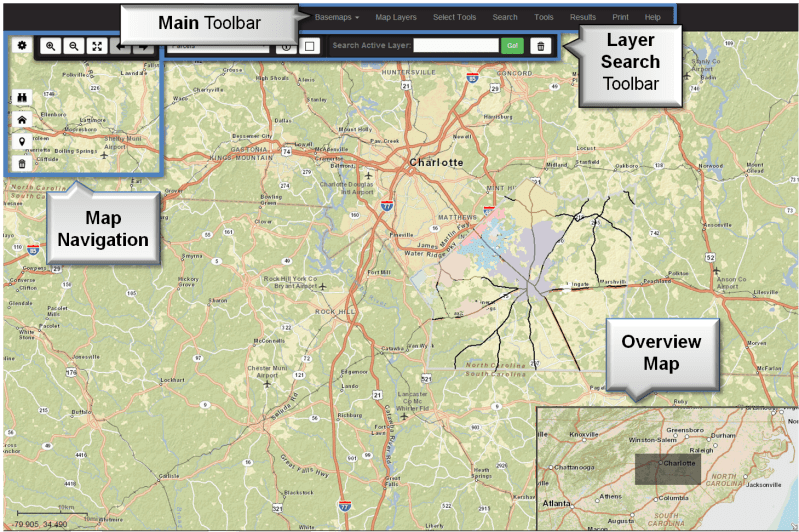Click Atlanta in the overview map
This screenshot has height=532, width=799.
click(x=556, y=503)
